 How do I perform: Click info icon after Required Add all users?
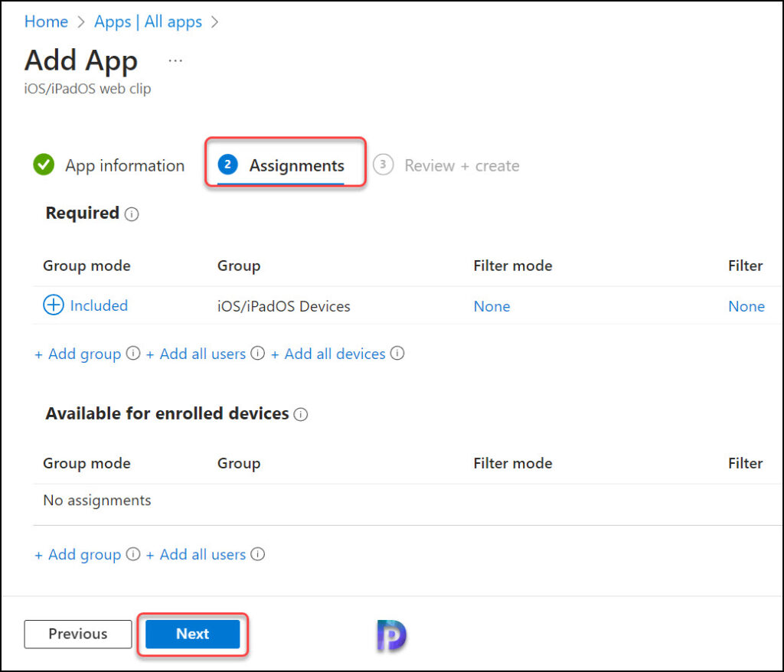257,354
